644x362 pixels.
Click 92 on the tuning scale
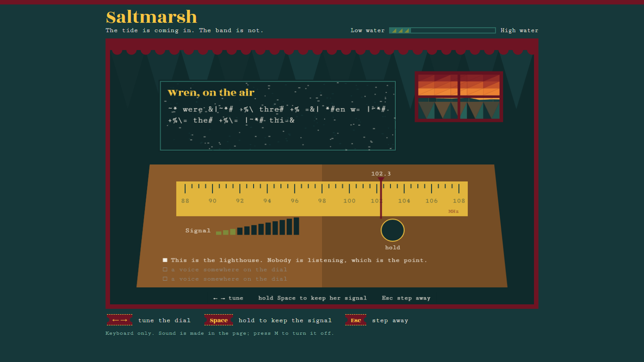coord(240,201)
